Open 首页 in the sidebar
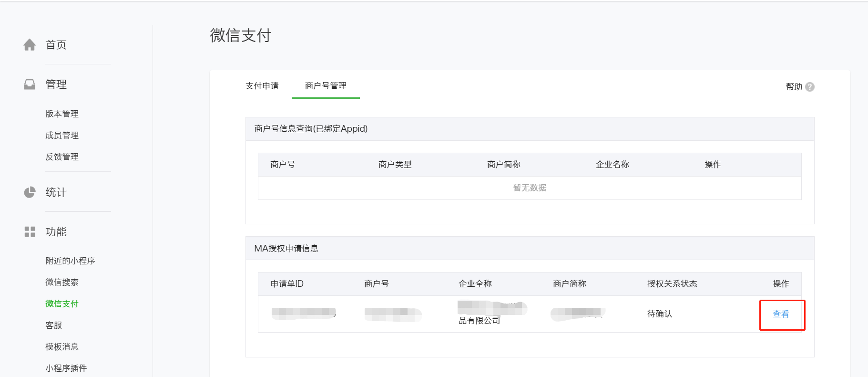Viewport: 868px width, 377px height. 56,45
